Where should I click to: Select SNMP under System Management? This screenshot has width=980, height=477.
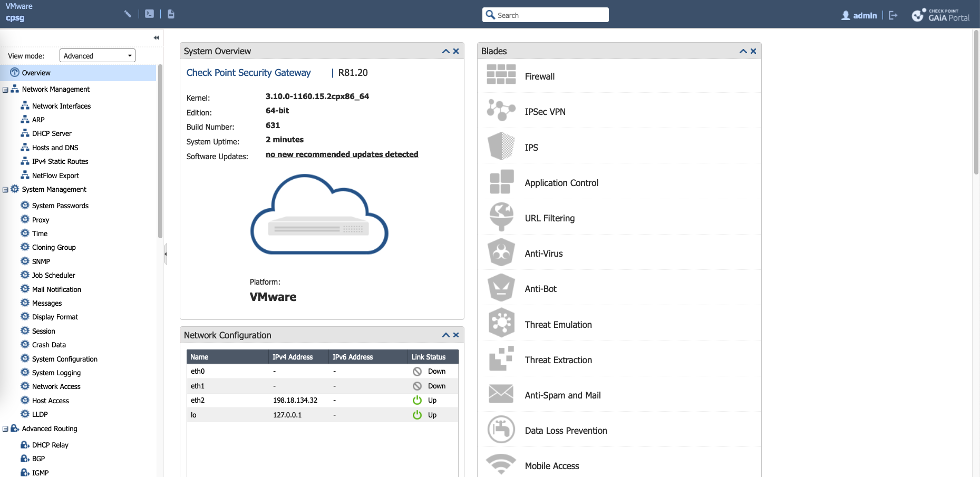tap(41, 261)
